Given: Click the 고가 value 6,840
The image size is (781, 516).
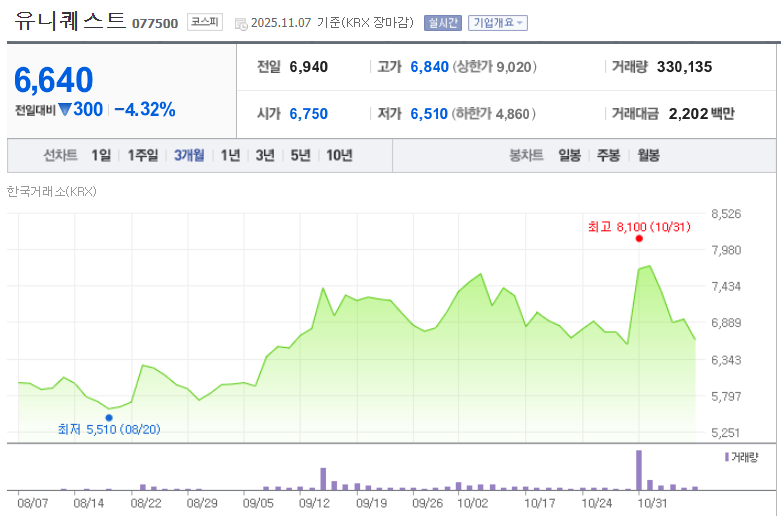Looking at the screenshot, I should [x=429, y=67].
